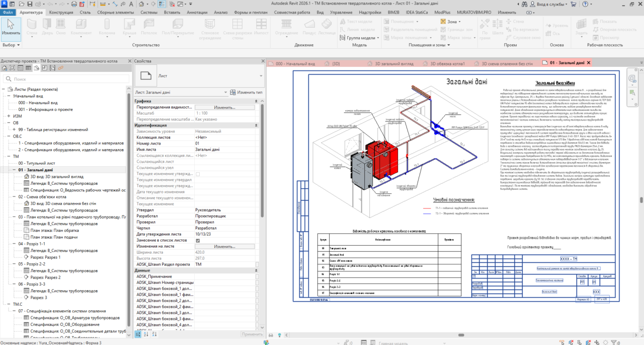The height and width of the screenshot is (345, 644).
Task: Toggle ADSK_Штамп Номер страницы checkbox
Action: 258,283
